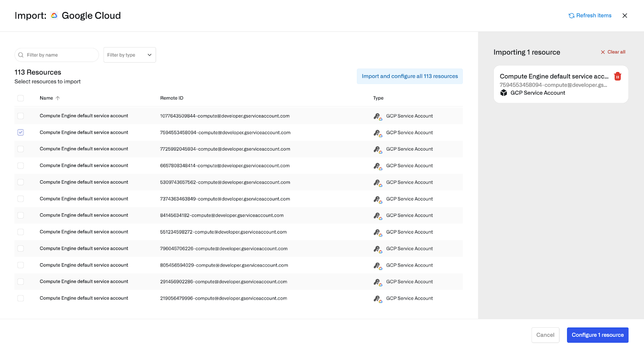Check the row for 796045706226-compute account
644x351 pixels.
pyautogui.click(x=21, y=249)
